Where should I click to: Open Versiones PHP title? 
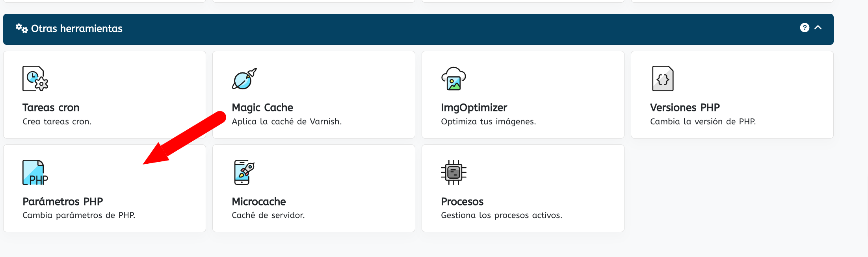685,107
